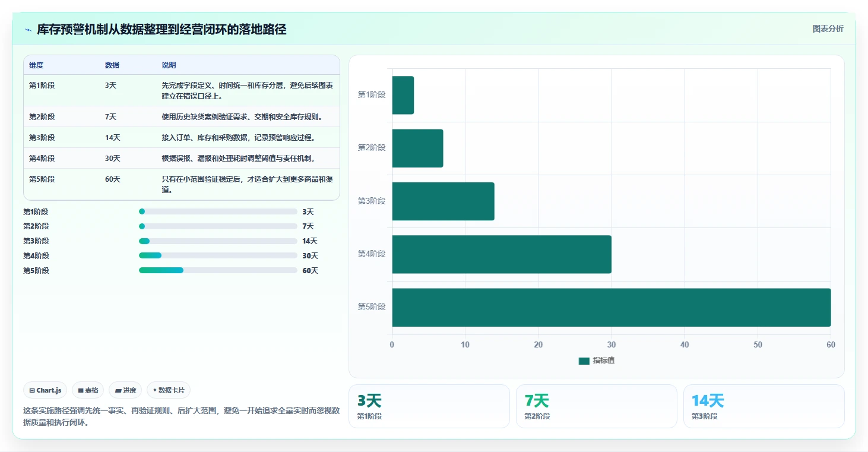This screenshot has width=868, height=452.
Task: Click the 第4阶段 chart axis label
Action: 372,254
